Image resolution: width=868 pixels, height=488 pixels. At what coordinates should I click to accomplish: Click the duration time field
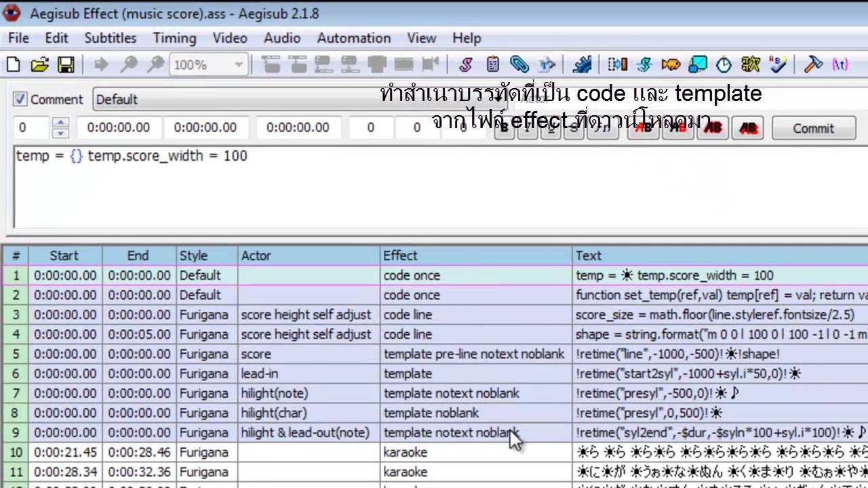pyautogui.click(x=298, y=127)
